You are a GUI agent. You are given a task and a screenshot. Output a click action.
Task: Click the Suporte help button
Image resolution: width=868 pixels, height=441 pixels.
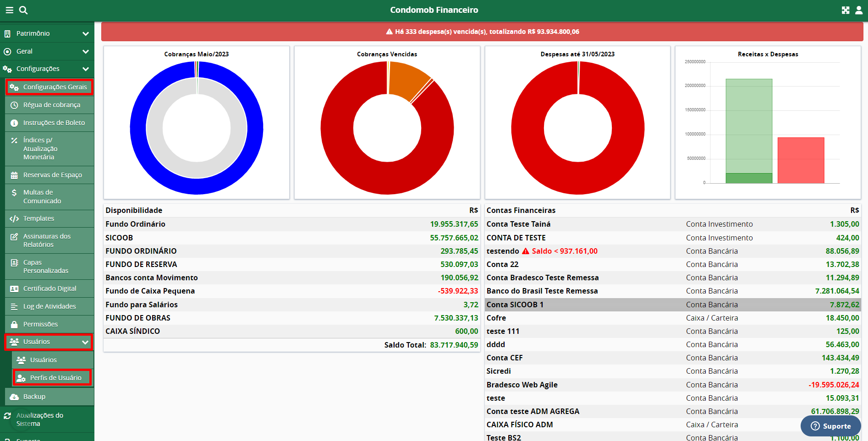[x=830, y=426]
